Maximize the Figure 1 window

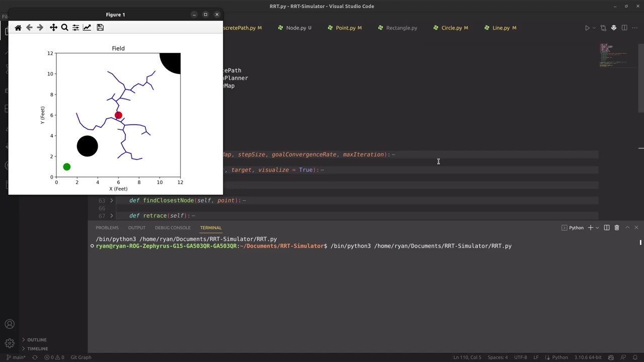[205, 15]
